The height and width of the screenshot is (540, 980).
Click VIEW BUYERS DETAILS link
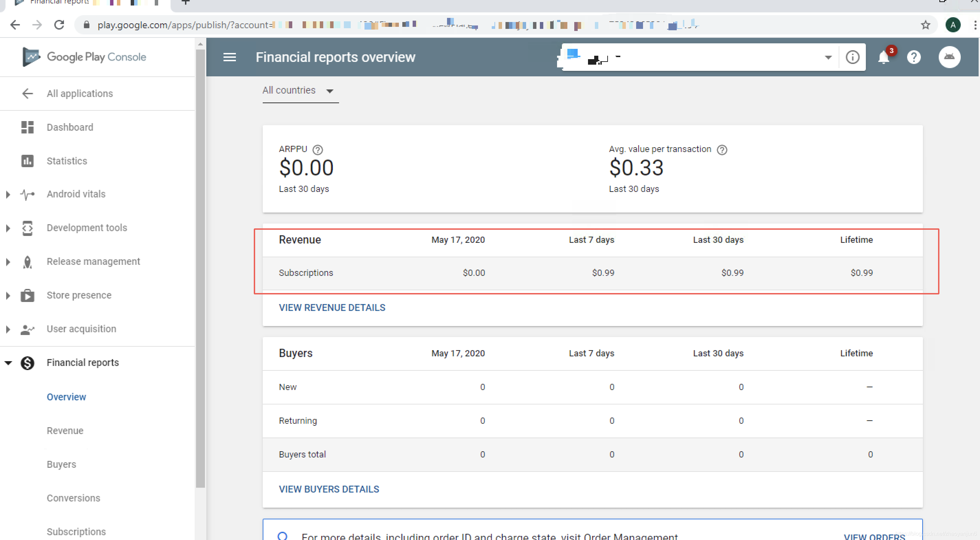pyautogui.click(x=329, y=489)
